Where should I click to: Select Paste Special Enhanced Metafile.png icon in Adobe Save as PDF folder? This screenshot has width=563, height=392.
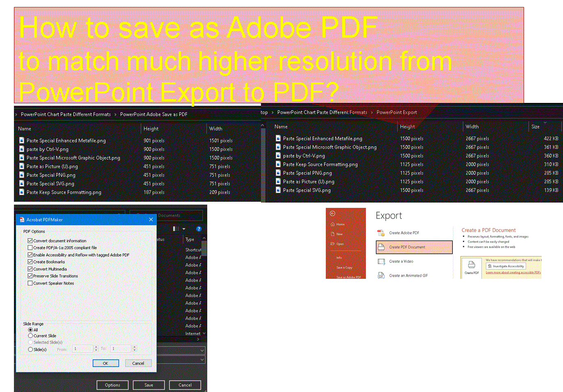22,140
